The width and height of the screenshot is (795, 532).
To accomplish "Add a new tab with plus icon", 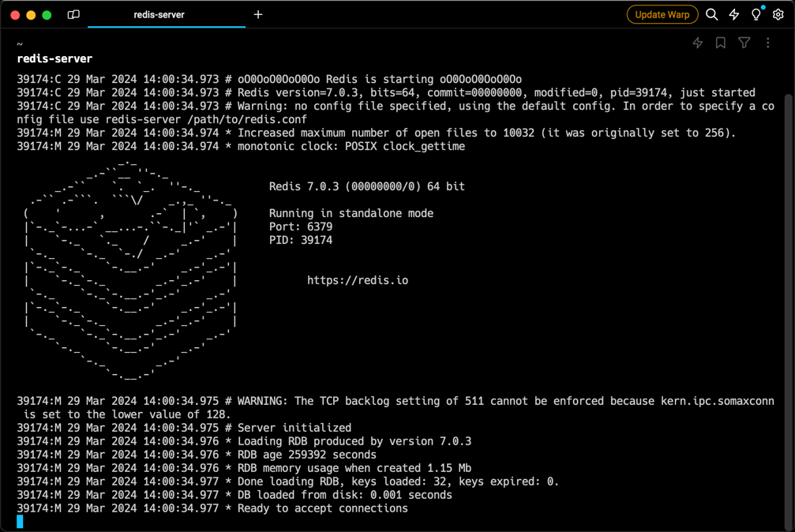I will tap(258, 15).
